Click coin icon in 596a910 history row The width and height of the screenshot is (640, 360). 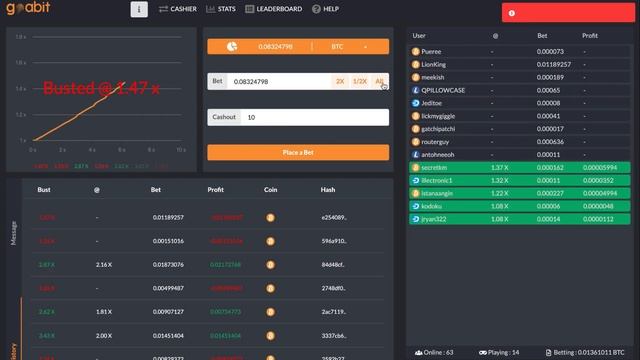tap(270, 241)
